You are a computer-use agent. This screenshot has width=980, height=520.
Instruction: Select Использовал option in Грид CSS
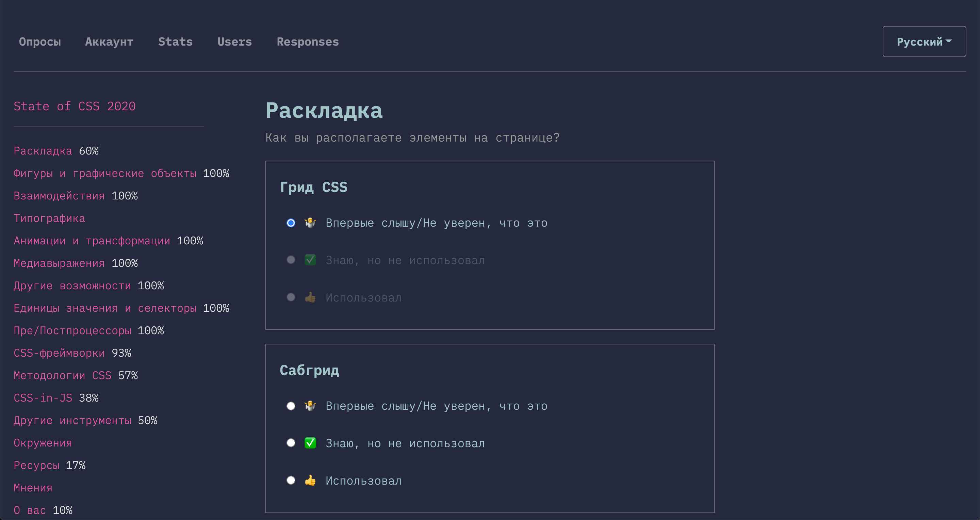291,297
